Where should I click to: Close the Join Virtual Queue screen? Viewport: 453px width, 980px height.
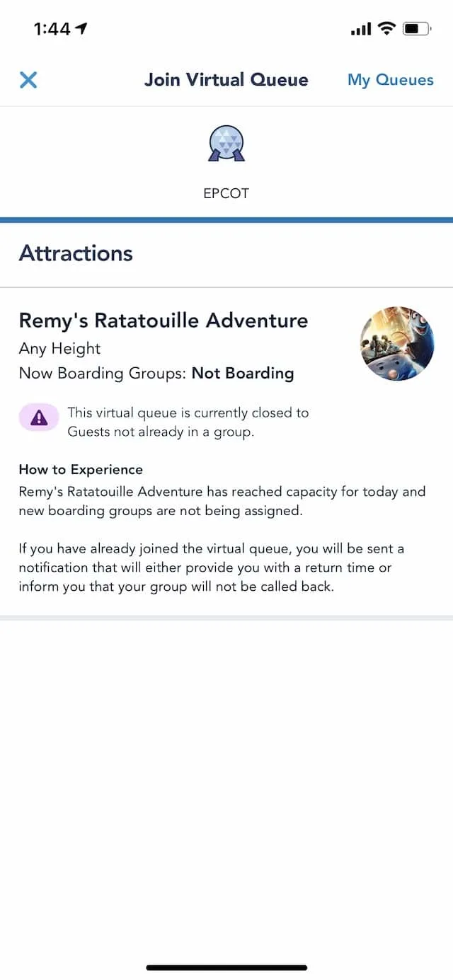[x=28, y=79]
